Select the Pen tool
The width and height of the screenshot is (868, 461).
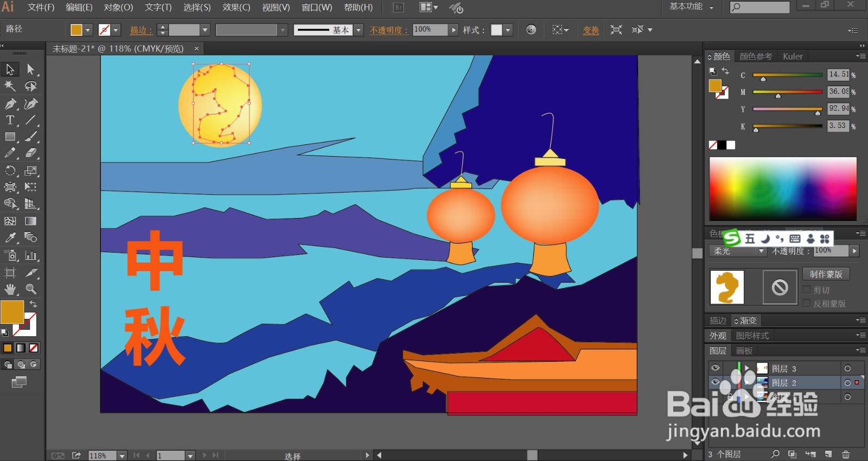(10, 104)
